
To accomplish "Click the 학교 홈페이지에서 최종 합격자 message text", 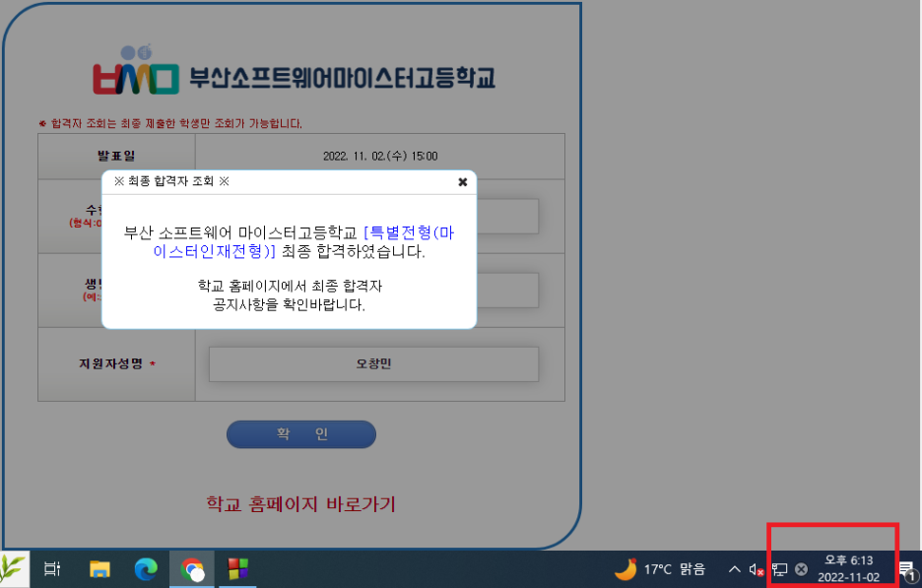I will coord(290,295).
